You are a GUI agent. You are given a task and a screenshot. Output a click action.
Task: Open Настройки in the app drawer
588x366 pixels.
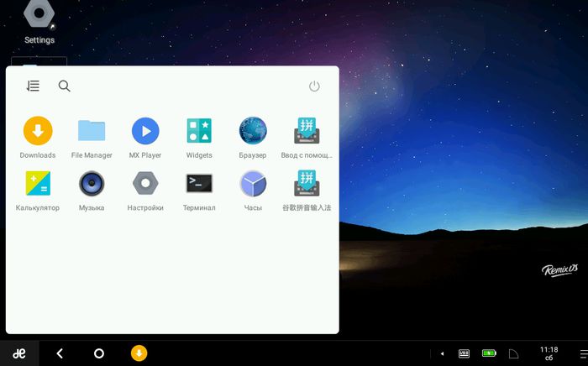click(145, 183)
